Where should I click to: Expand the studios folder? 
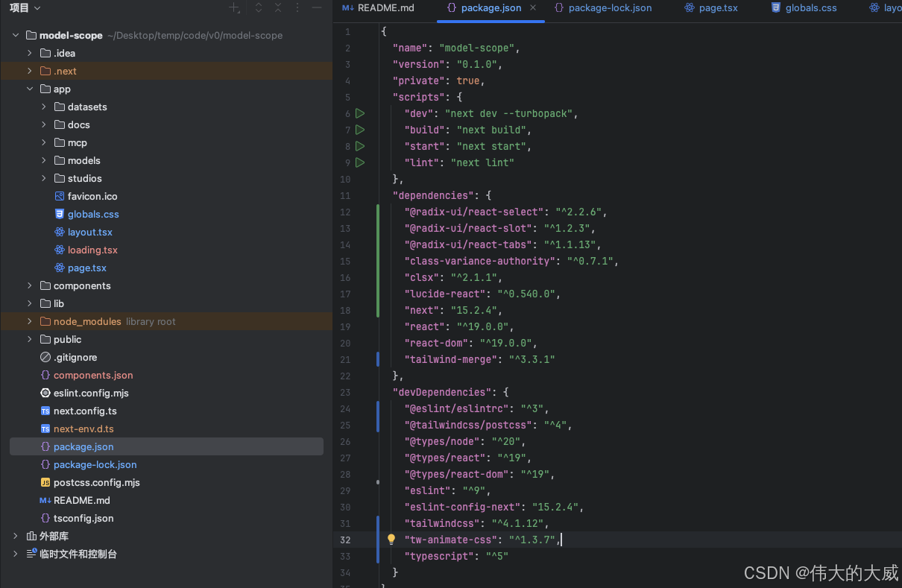pyautogui.click(x=44, y=178)
